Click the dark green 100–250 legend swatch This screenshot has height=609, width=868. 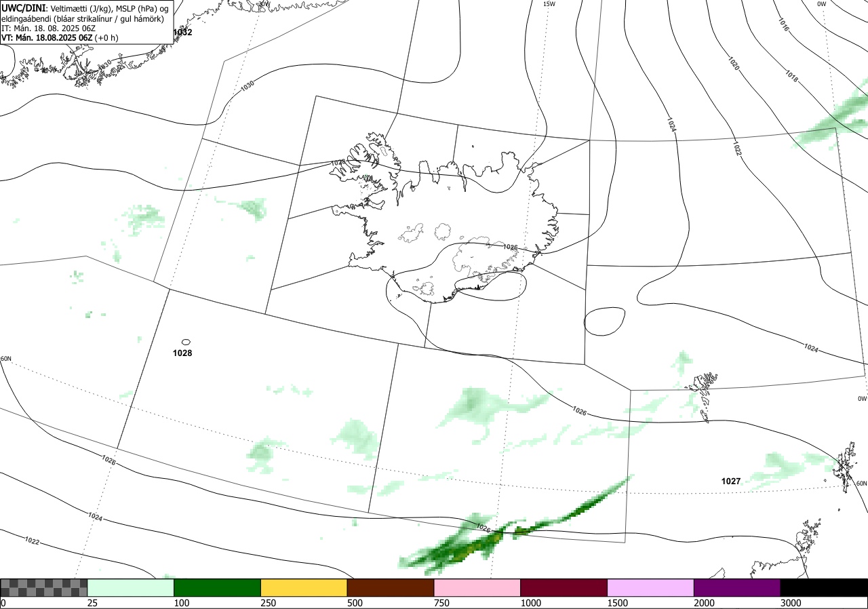click(218, 587)
